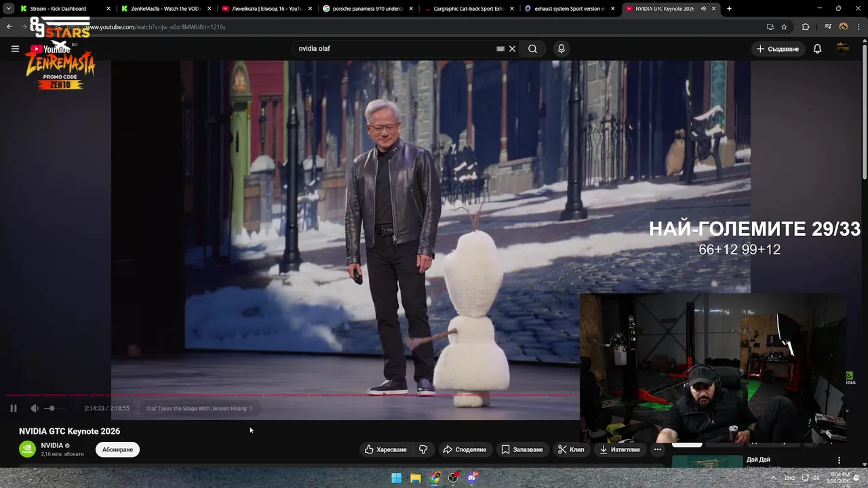Image resolution: width=868 pixels, height=488 pixels.
Task: Like the video with Харесване button
Action: tap(386, 449)
